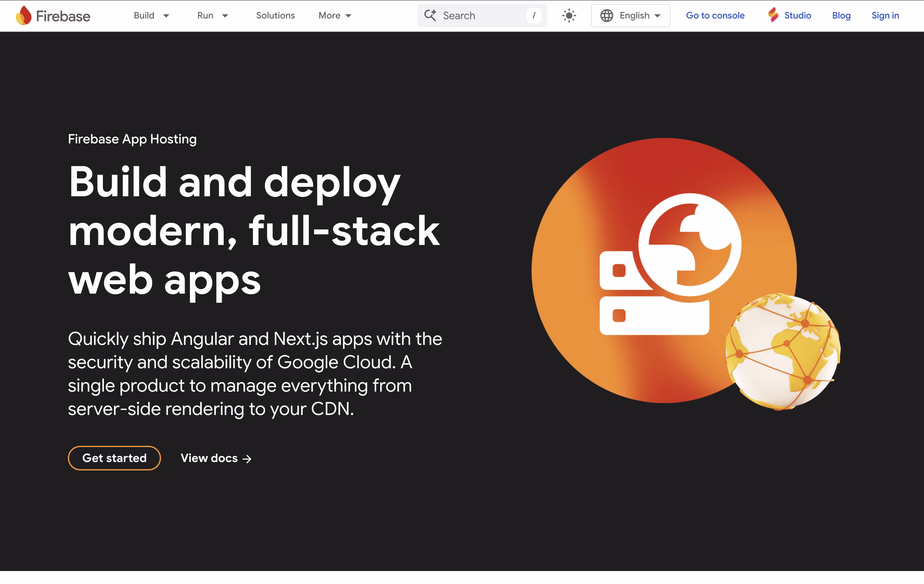Toggle the light/dark theme sun icon

click(x=569, y=16)
